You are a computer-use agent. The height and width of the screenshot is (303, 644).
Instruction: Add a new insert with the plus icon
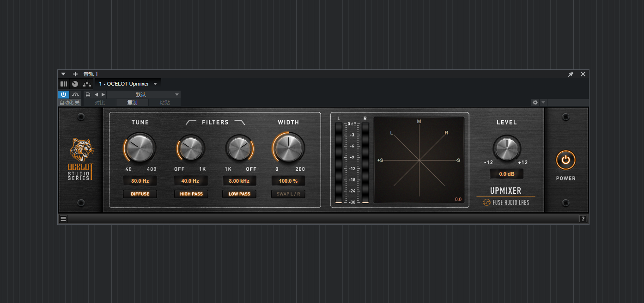(x=75, y=74)
